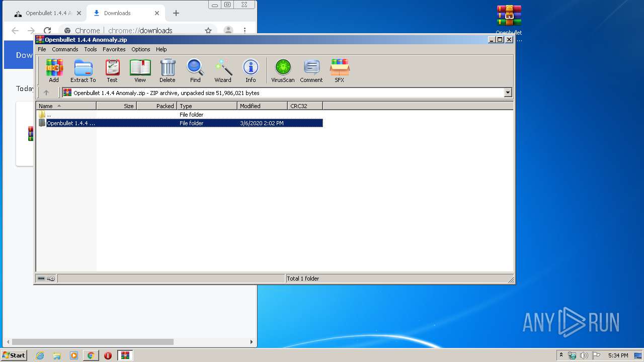This screenshot has height=362, width=644.
Task: Open the Favorites menu
Action: pyautogui.click(x=114, y=49)
